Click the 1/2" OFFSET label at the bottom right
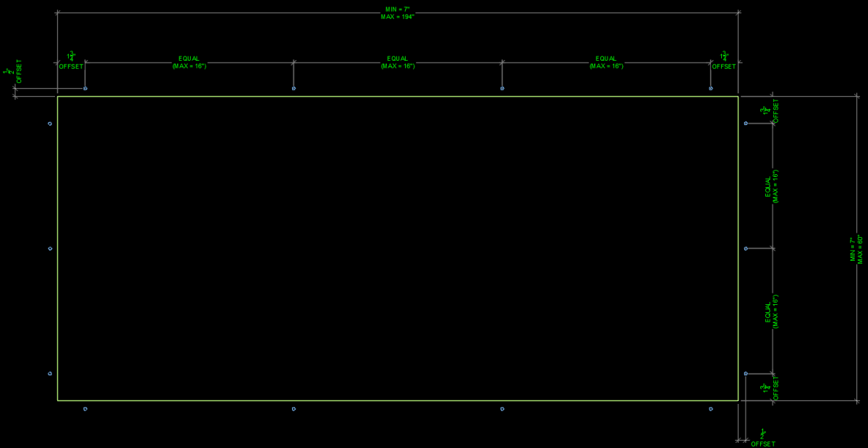 (x=762, y=438)
